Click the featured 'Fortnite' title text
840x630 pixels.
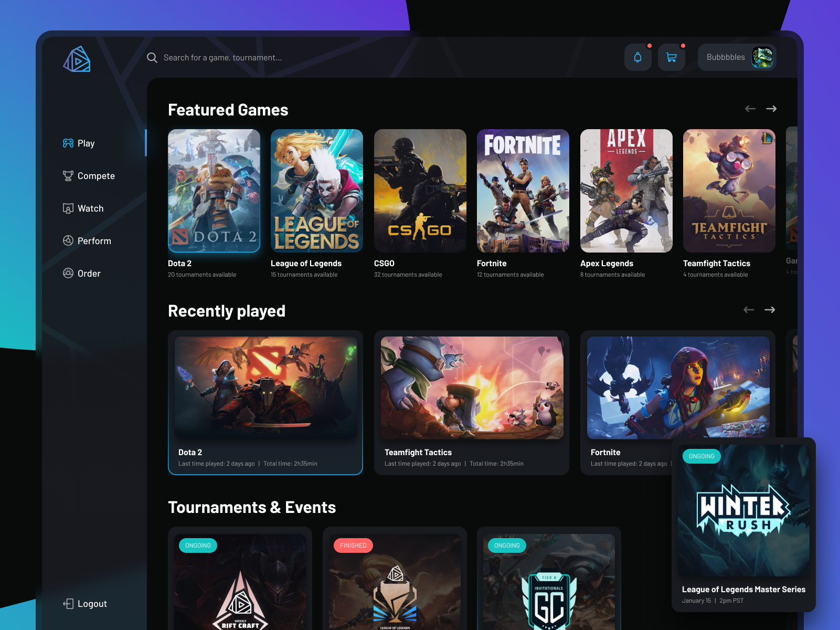point(492,264)
